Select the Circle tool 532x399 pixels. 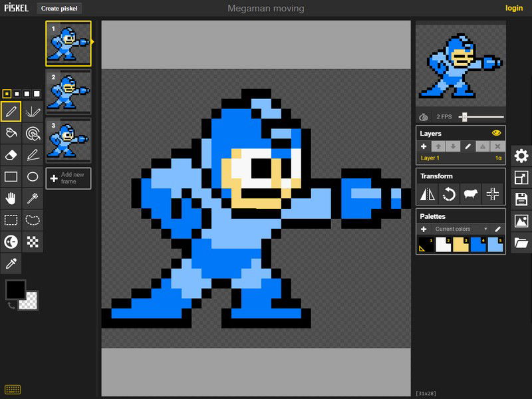click(33, 176)
